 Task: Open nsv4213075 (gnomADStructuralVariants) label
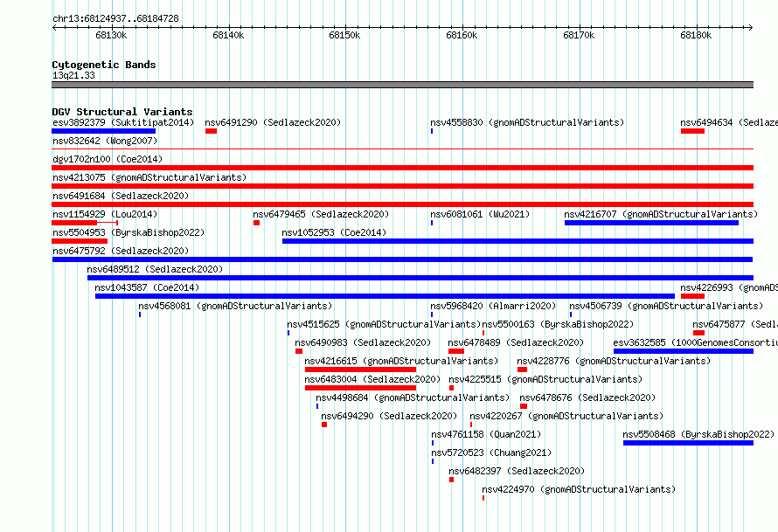[x=149, y=177]
